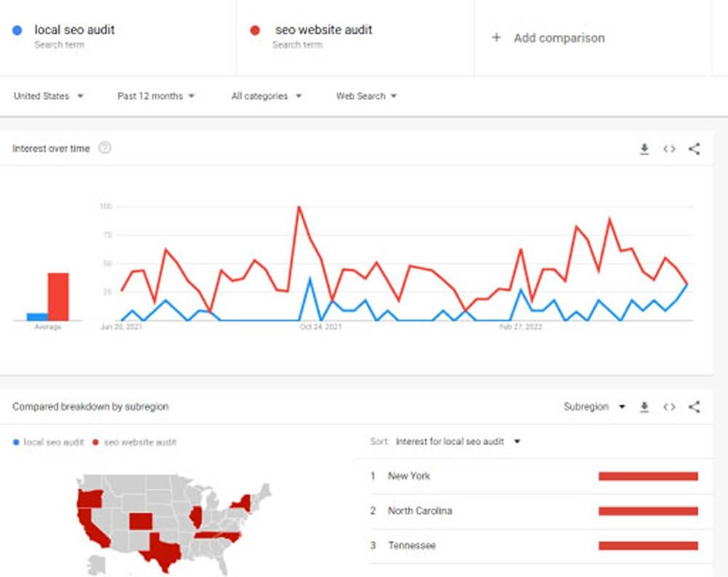Download the subregion breakdown data
The height and width of the screenshot is (577, 728).
click(644, 407)
